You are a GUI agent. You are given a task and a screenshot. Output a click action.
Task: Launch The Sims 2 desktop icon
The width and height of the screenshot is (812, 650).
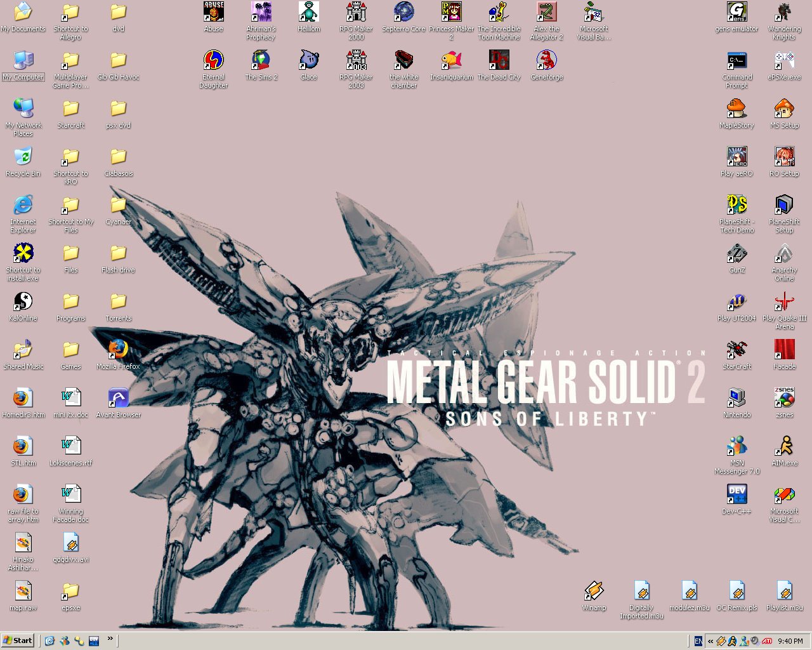click(x=261, y=61)
